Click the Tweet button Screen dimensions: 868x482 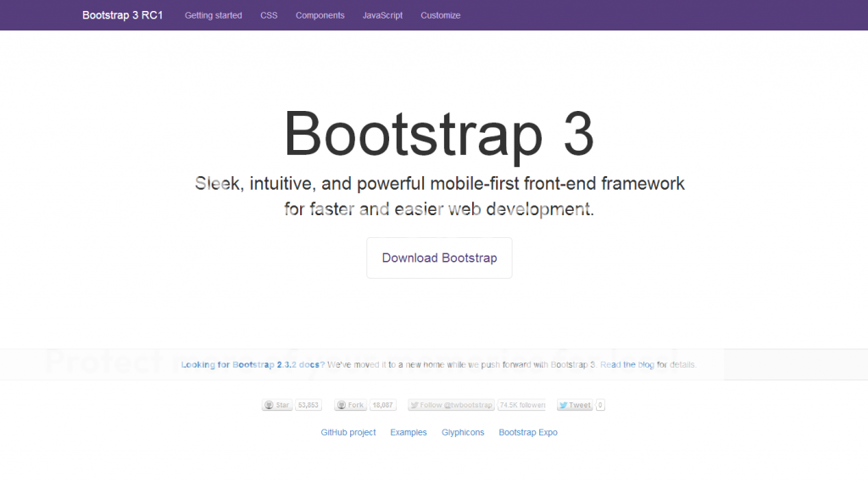coord(575,405)
